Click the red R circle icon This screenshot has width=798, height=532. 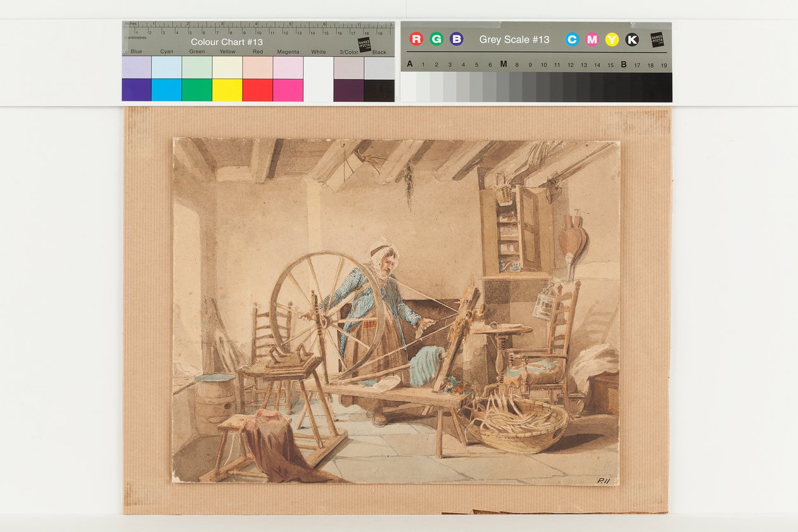(416, 39)
